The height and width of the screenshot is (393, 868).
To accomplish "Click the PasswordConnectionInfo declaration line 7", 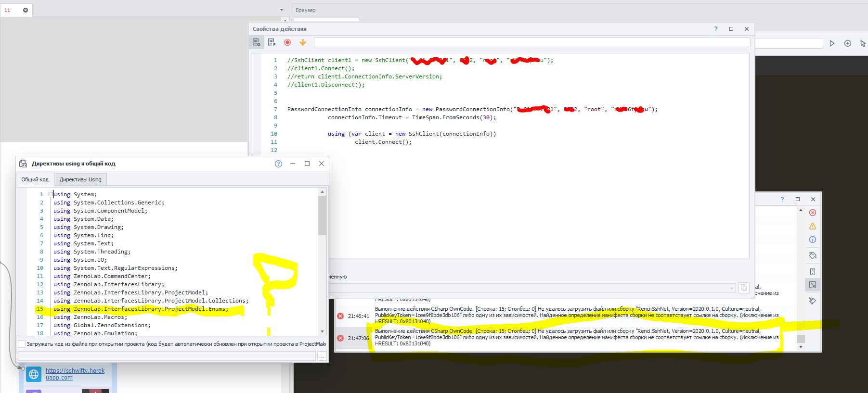I will tap(472, 109).
